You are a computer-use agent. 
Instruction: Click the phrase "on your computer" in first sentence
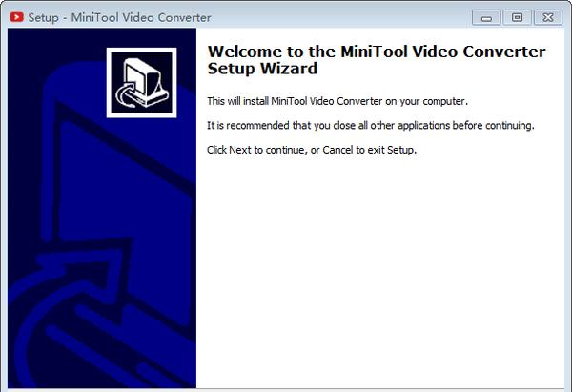(x=426, y=101)
